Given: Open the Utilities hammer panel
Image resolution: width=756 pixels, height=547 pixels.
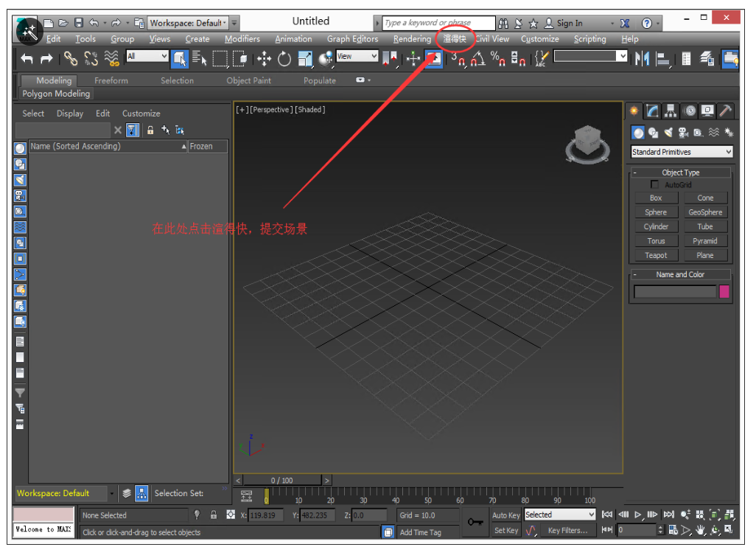Looking at the screenshot, I should [725, 111].
